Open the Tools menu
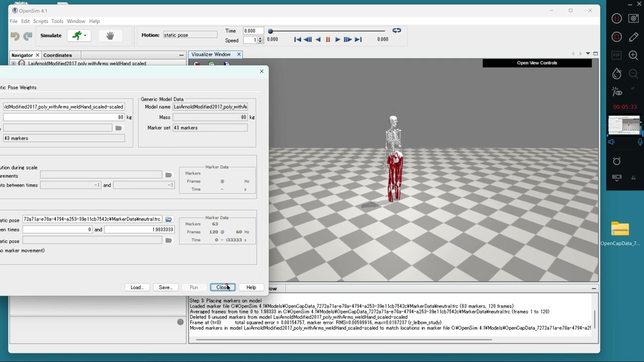The width and height of the screenshot is (644, 362). 57,21
